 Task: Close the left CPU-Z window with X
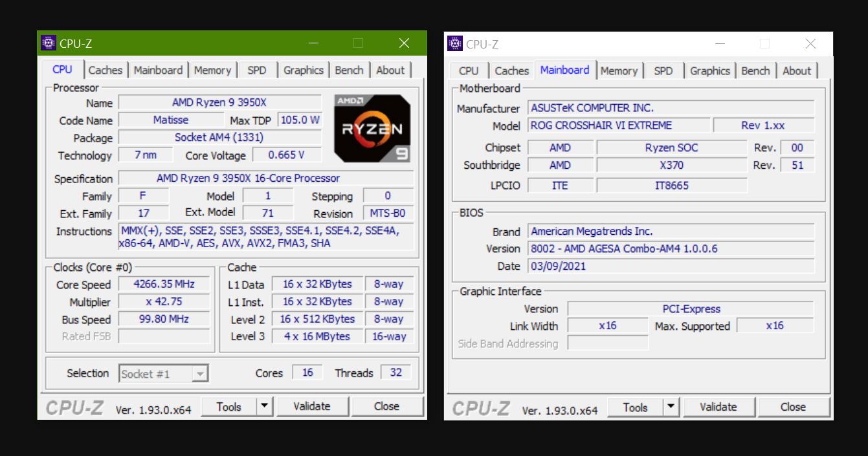pyautogui.click(x=405, y=43)
